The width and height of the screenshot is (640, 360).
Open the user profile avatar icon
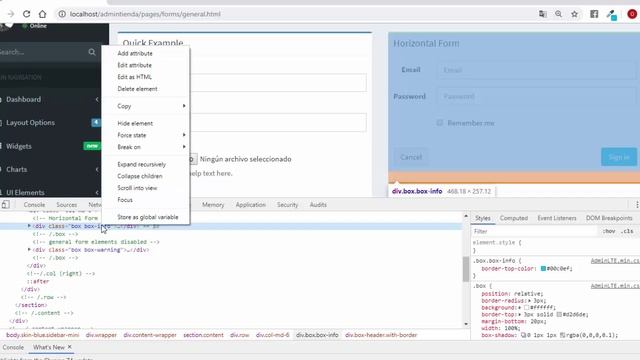[632, 14]
